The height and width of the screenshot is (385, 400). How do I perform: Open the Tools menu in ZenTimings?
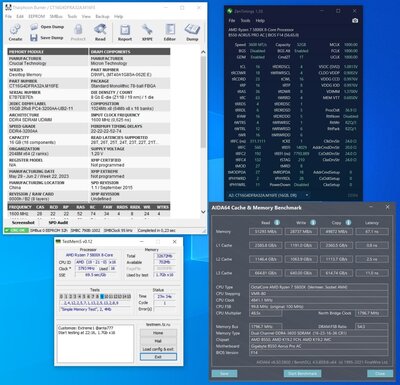(245, 20)
